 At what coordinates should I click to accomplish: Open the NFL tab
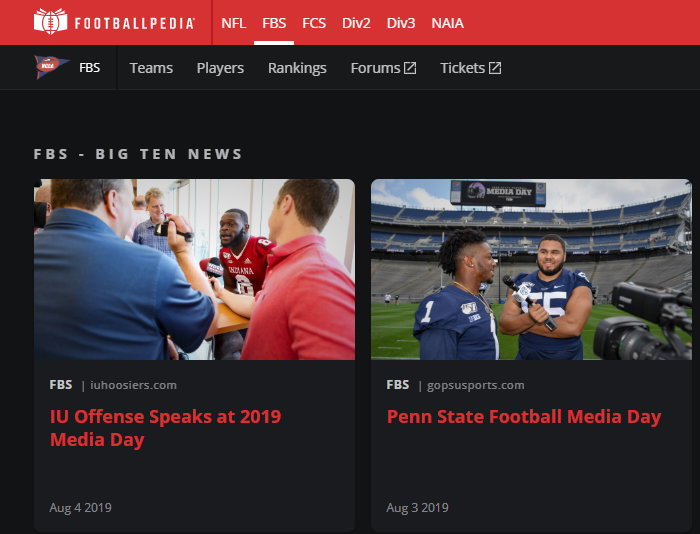click(233, 22)
